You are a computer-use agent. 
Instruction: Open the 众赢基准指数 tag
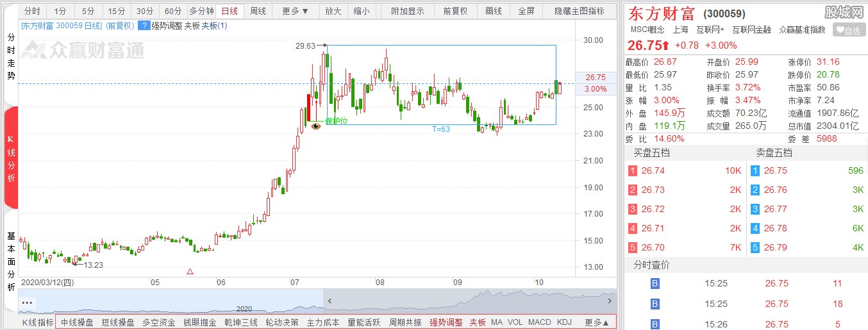coord(802,29)
